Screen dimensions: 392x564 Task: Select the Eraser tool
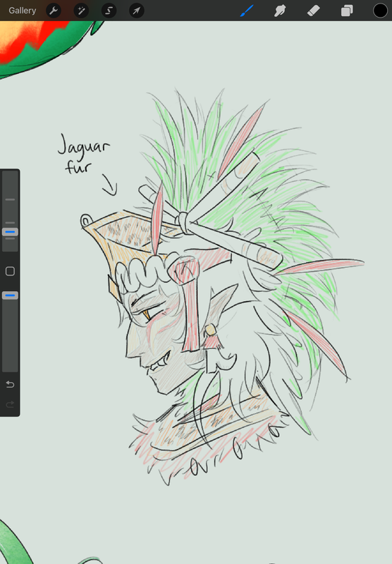click(313, 11)
